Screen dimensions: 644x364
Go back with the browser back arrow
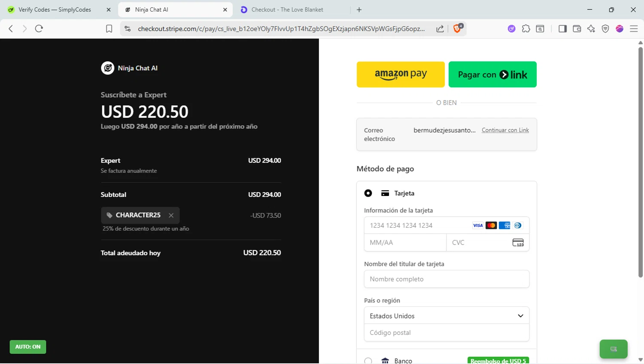[11, 29]
